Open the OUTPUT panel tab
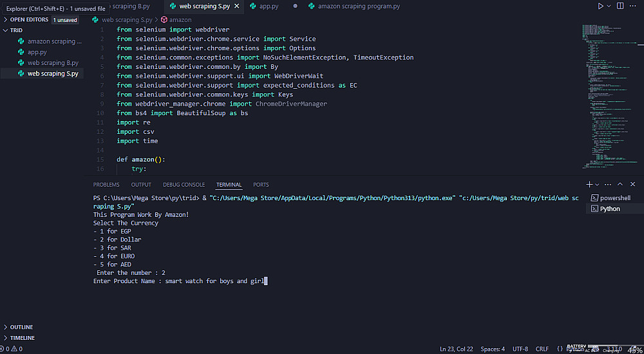644x354 pixels. tap(141, 185)
